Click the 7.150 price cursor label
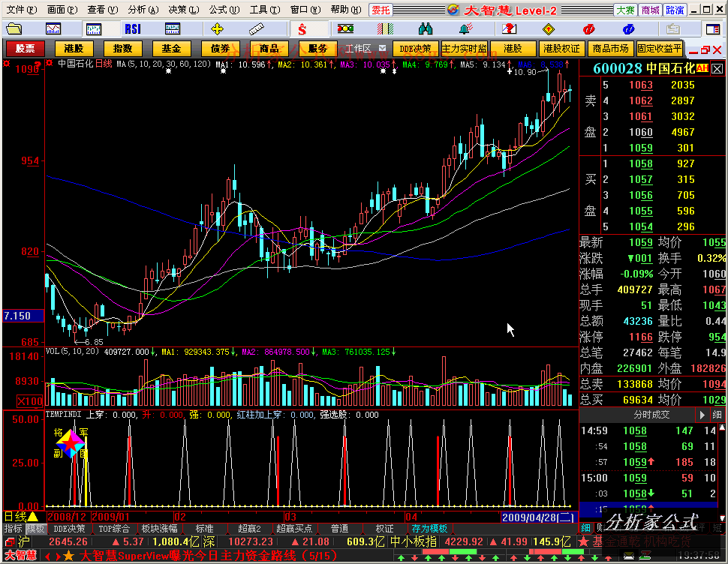728x564 pixels. pyautogui.click(x=23, y=316)
